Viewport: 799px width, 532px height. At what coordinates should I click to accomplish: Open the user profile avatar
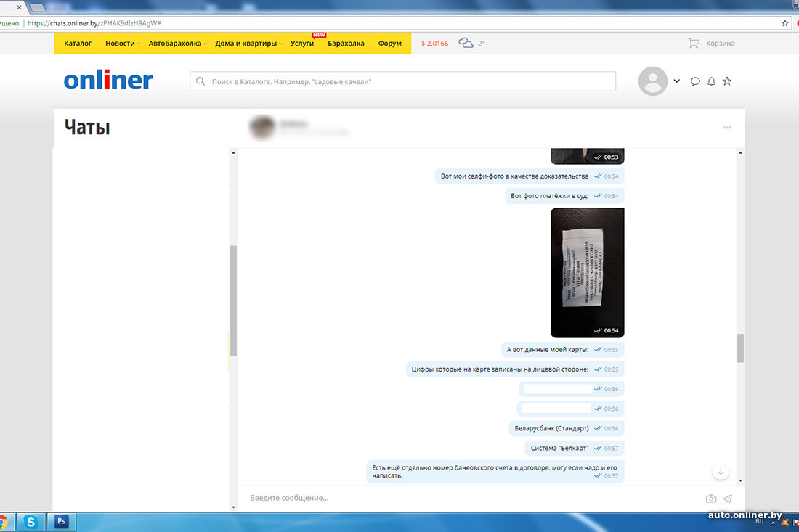click(653, 81)
